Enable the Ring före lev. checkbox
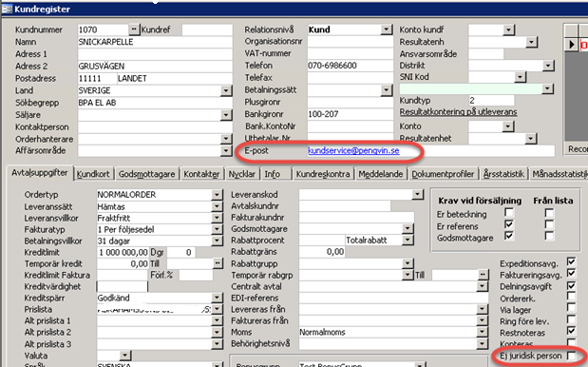588x367 pixels. [571, 320]
